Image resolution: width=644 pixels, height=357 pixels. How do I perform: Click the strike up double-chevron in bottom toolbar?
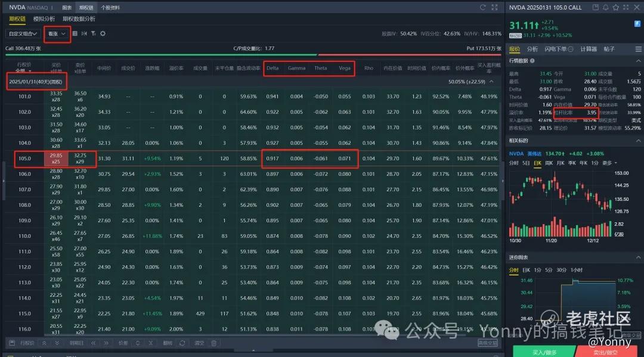[x=44, y=343]
